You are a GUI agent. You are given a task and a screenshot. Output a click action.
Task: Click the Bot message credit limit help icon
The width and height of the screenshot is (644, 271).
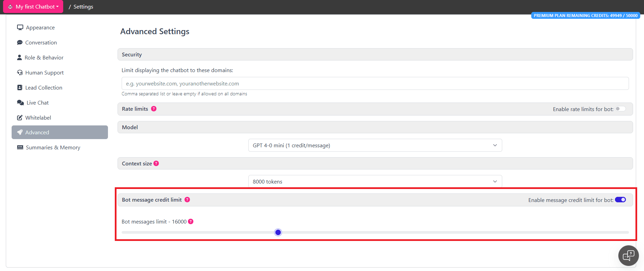pos(187,200)
